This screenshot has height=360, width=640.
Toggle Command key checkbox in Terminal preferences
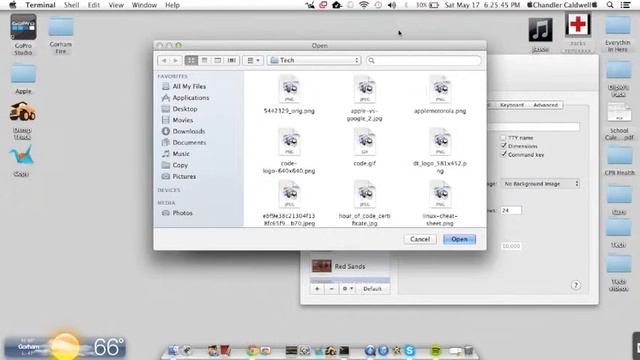pos(503,155)
